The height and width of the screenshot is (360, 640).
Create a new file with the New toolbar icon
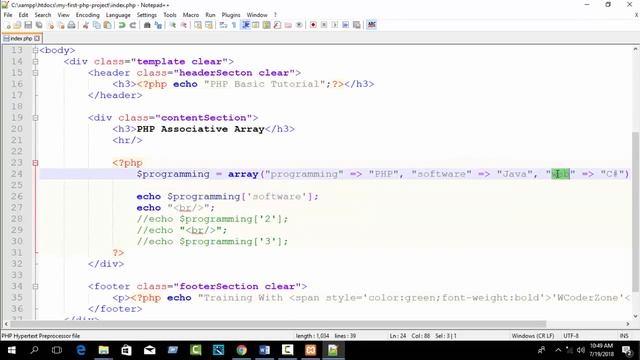7,25
